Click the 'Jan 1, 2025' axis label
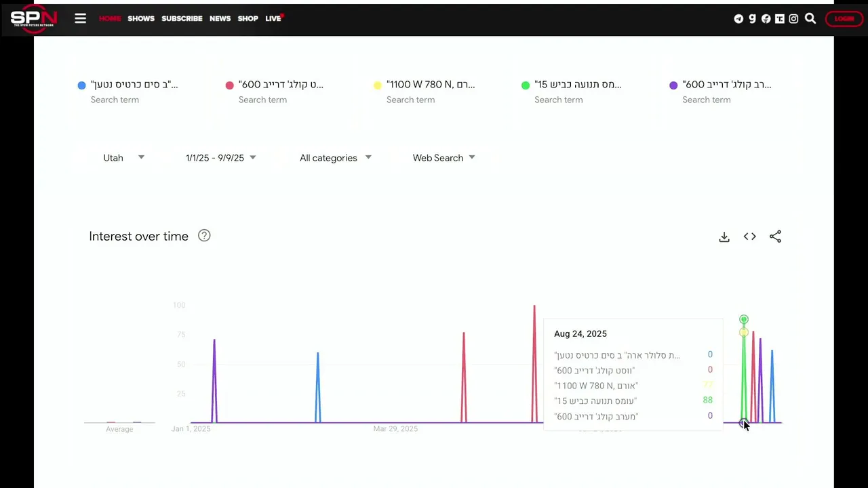This screenshot has height=488, width=868. point(191,429)
